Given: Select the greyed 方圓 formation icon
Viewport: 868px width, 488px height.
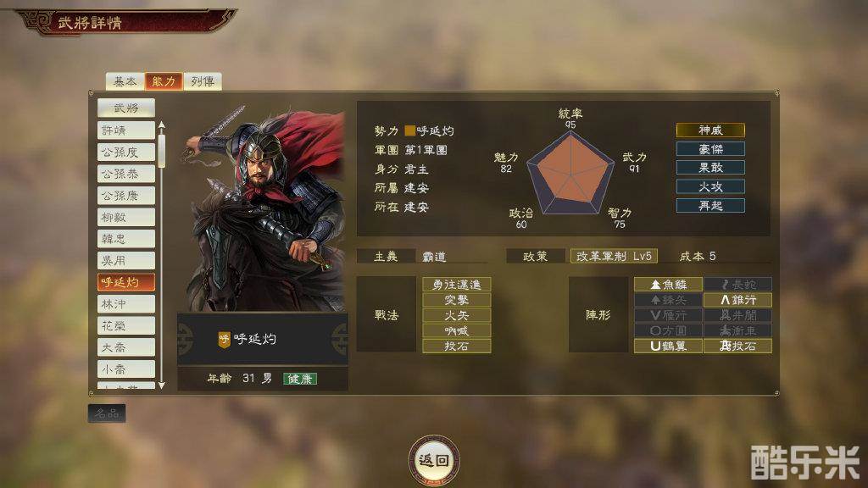Looking at the screenshot, I should pyautogui.click(x=668, y=331).
